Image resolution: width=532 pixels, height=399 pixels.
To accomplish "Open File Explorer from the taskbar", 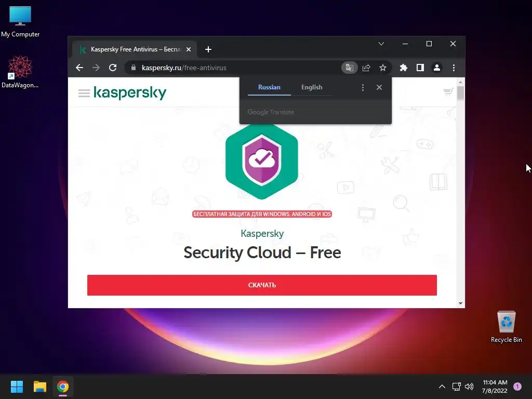I will tap(39, 387).
